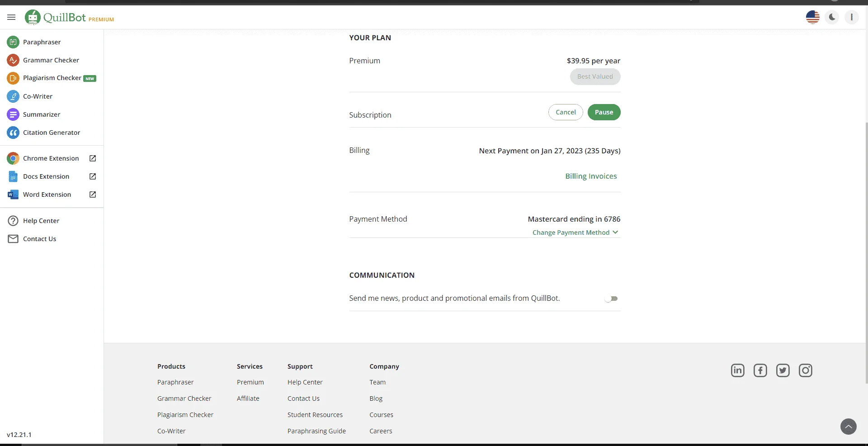Click the page vertical scrollbar

pos(866,252)
